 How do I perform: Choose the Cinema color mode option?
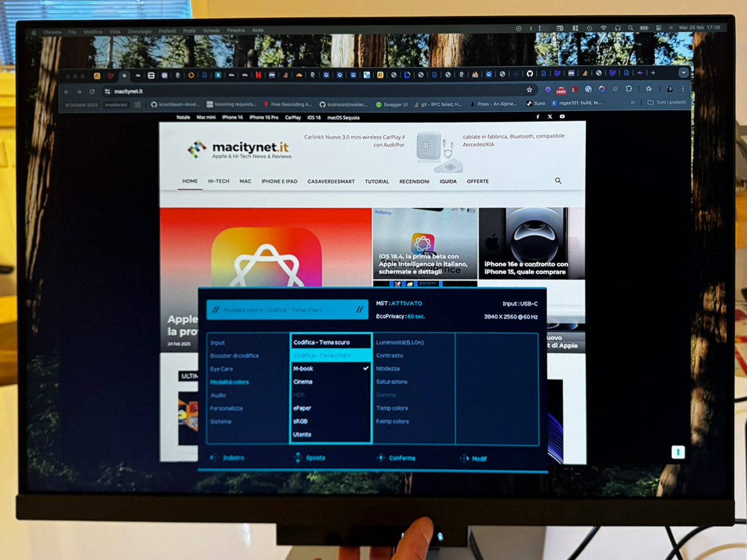click(x=331, y=382)
